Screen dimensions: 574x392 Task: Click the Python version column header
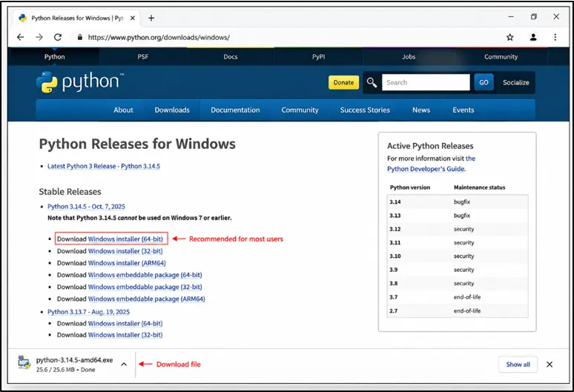tap(410, 187)
